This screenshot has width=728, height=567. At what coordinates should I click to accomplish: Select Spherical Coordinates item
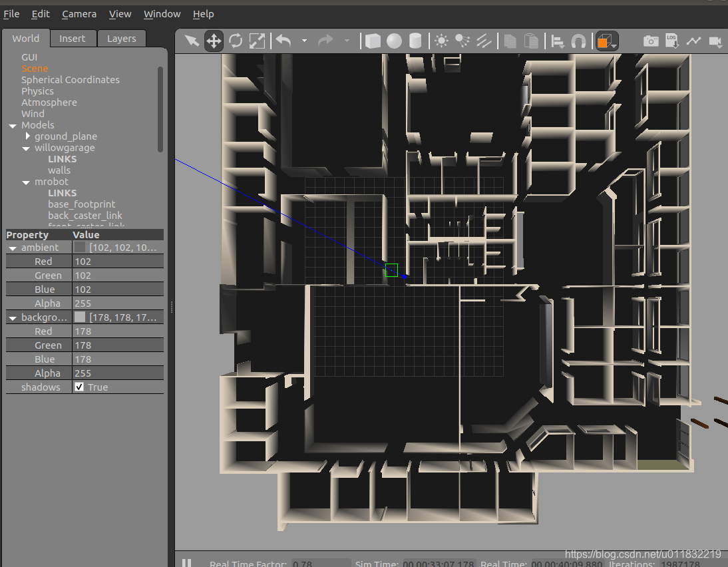click(70, 80)
